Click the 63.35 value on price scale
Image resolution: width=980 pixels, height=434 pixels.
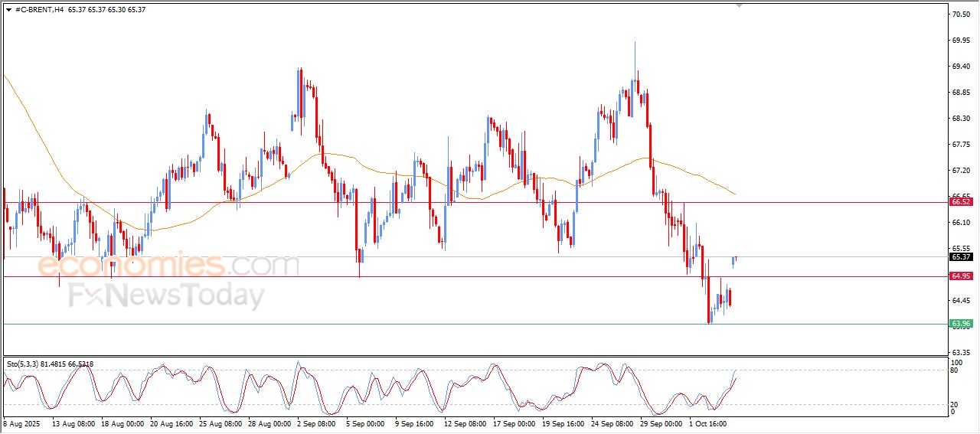pos(960,353)
